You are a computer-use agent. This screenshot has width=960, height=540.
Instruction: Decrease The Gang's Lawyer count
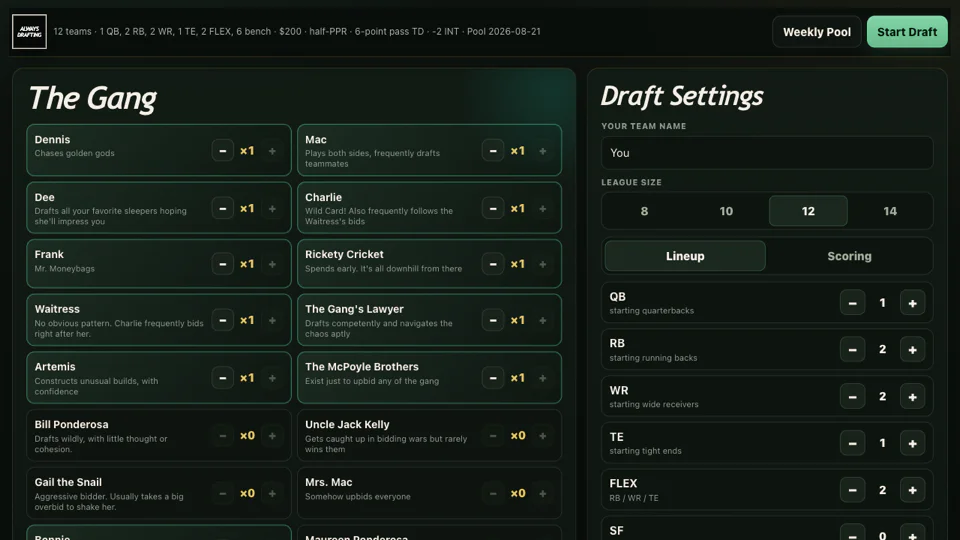click(x=493, y=320)
